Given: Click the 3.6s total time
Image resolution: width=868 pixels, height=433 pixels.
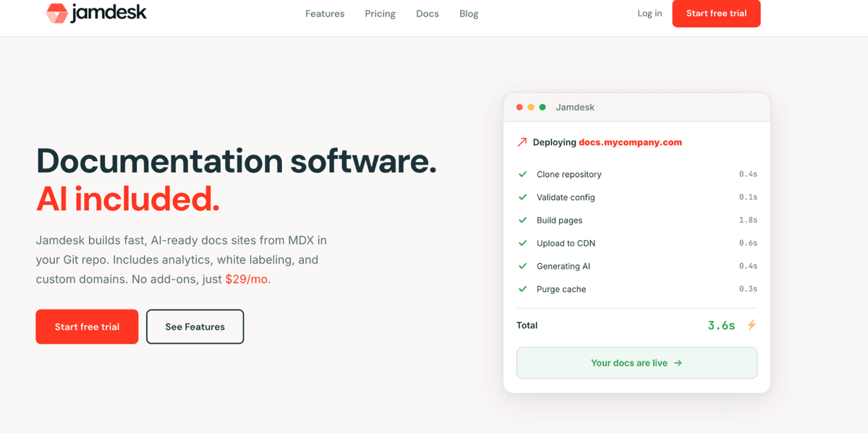Looking at the screenshot, I should 721,325.
